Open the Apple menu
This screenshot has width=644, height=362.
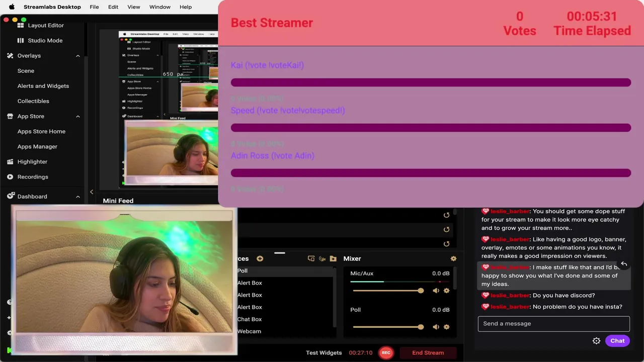point(12,7)
